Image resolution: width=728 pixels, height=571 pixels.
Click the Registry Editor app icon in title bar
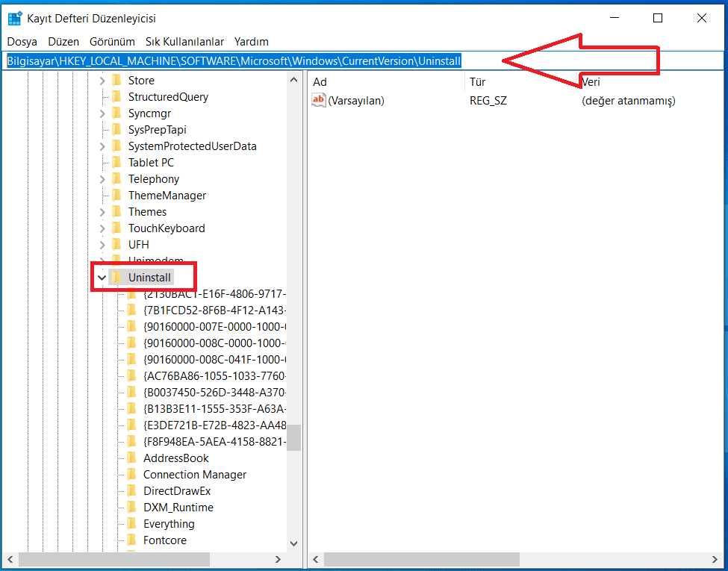pos(15,18)
